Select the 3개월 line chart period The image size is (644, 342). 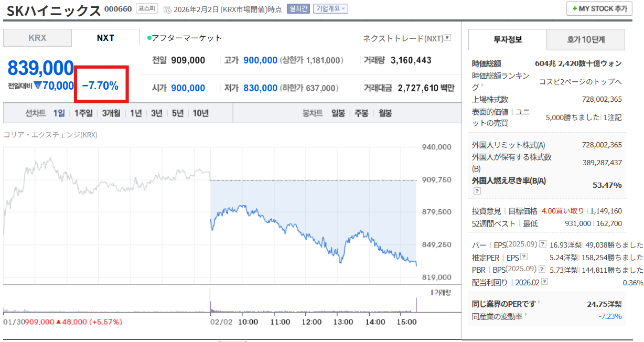[x=111, y=113]
